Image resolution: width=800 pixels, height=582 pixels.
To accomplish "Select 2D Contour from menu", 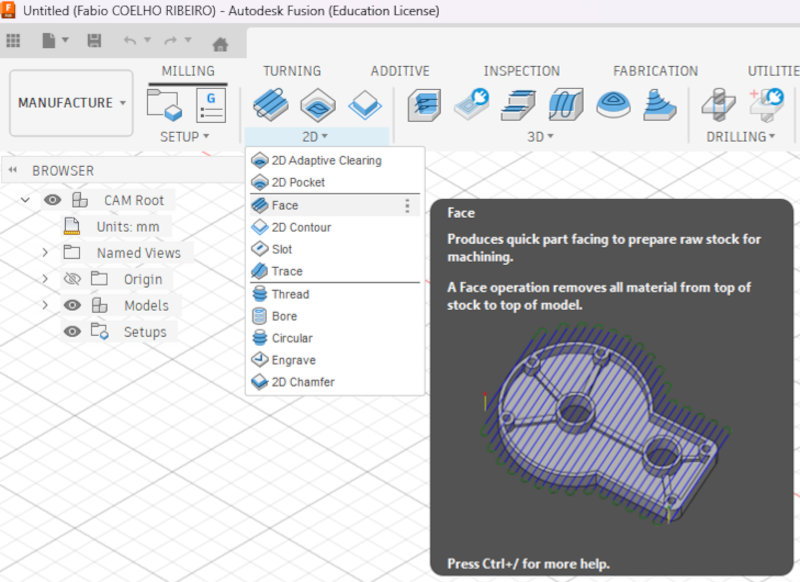I will (x=335, y=227).
